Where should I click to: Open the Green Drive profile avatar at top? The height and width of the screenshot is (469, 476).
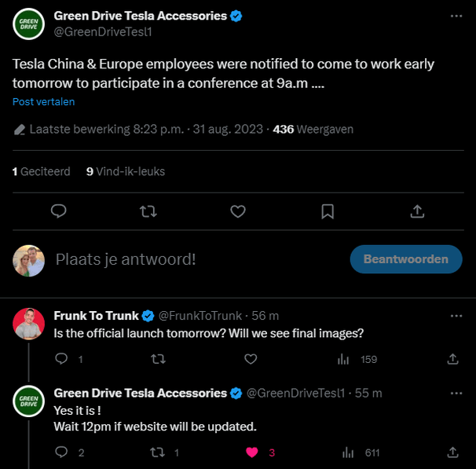pos(28,24)
